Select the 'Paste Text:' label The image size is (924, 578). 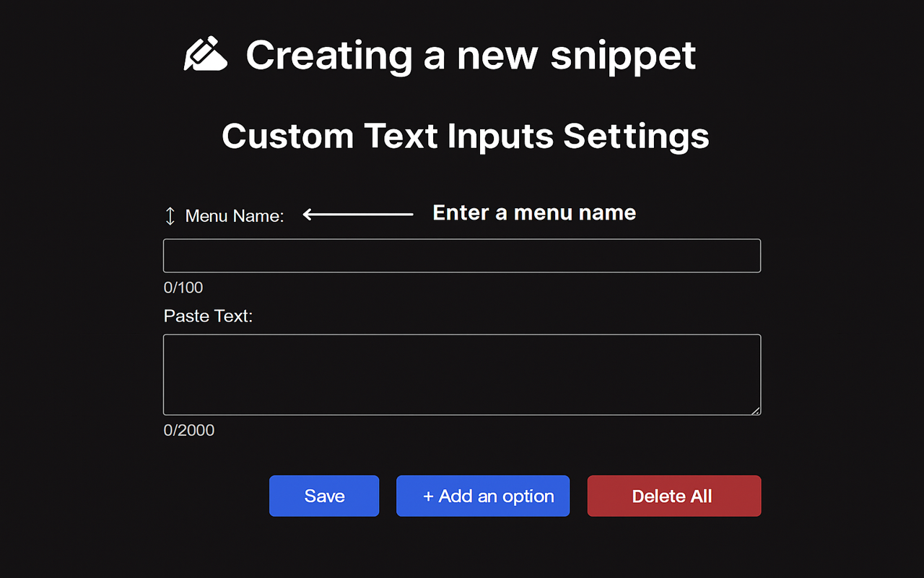[208, 316]
